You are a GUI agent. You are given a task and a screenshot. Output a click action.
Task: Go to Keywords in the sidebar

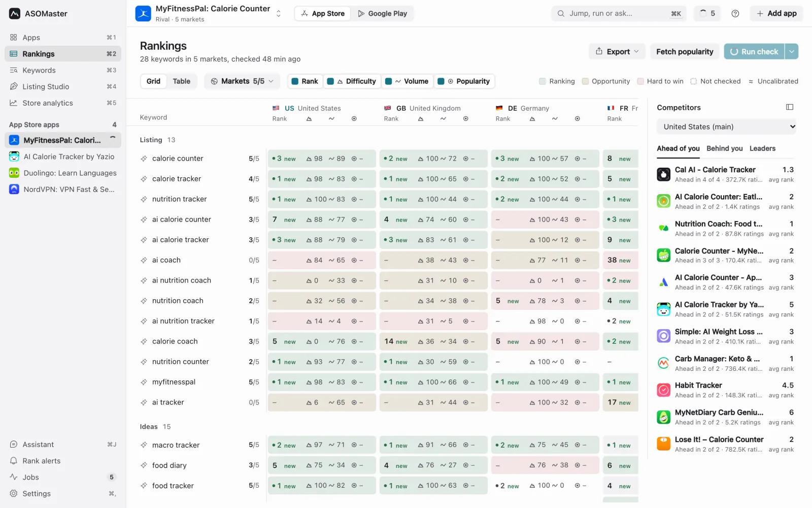[x=63, y=70]
